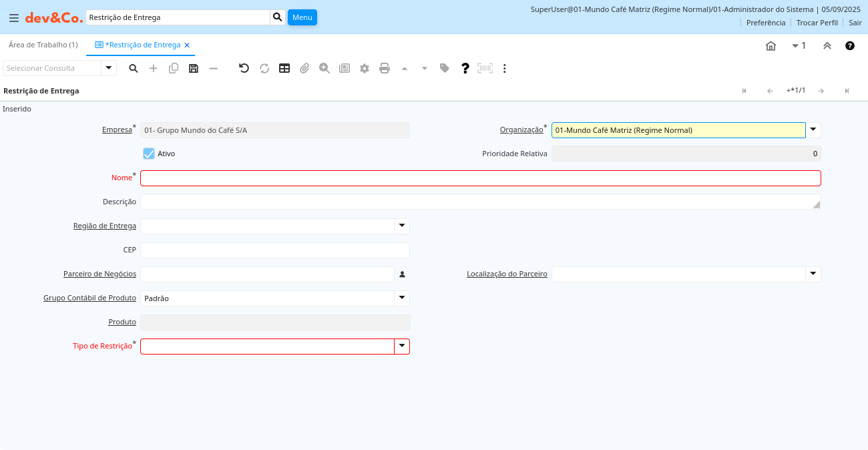The width and height of the screenshot is (868, 450).
Task: Open the Tipo de Restrição dropdown
Action: pos(402,347)
